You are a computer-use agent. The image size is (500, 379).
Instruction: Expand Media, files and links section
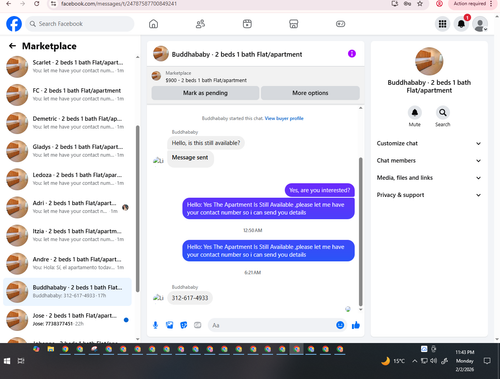pyautogui.click(x=429, y=178)
